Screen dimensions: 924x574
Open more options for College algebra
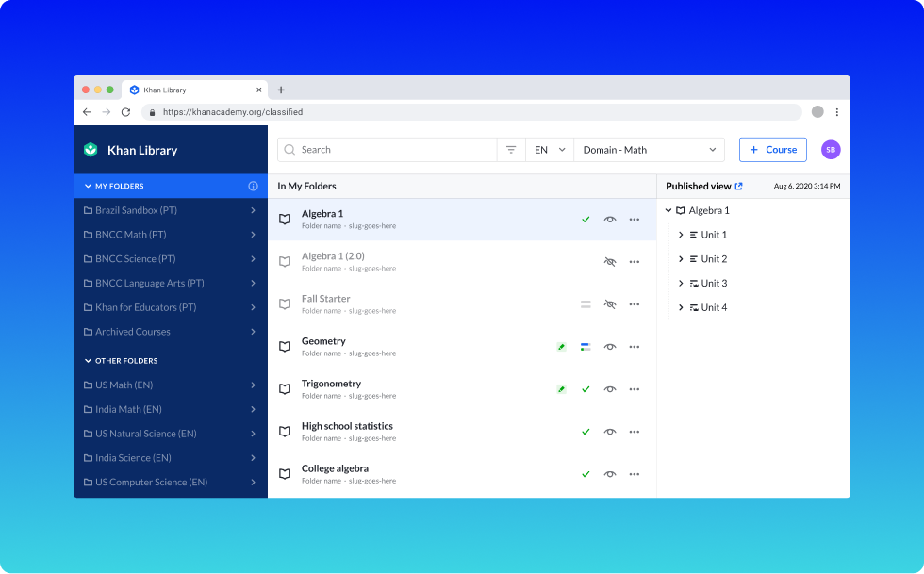634,474
